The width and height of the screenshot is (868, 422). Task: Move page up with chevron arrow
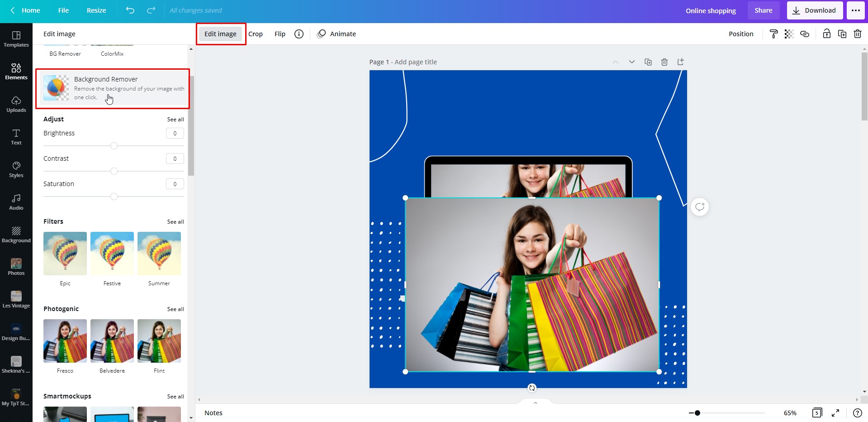coord(616,62)
